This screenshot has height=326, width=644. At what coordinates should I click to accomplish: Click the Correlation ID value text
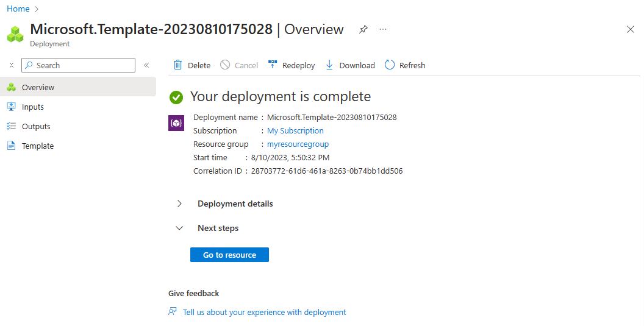coord(327,171)
